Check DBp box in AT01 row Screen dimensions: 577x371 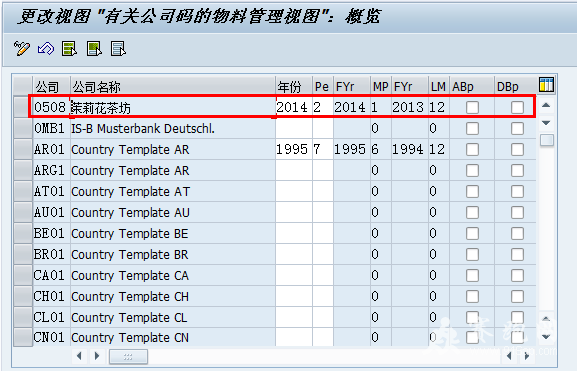coord(517,191)
